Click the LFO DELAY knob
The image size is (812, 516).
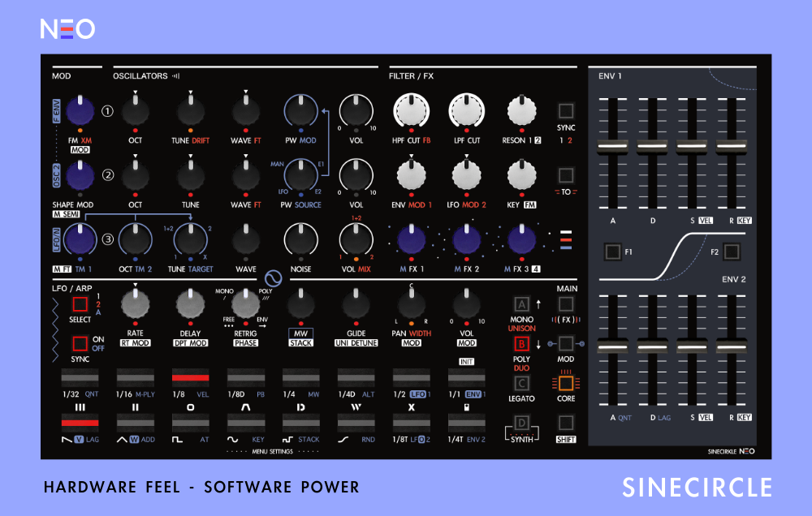click(191, 303)
